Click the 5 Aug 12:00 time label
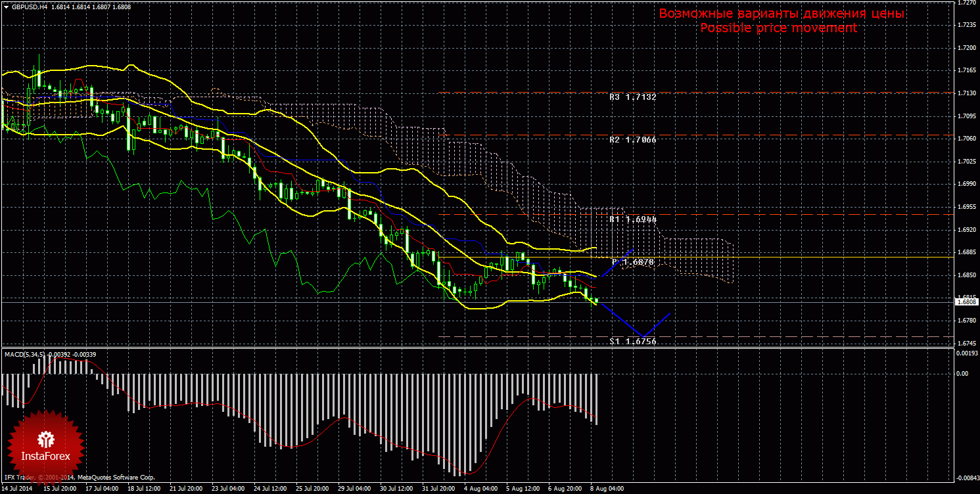 (x=523, y=489)
